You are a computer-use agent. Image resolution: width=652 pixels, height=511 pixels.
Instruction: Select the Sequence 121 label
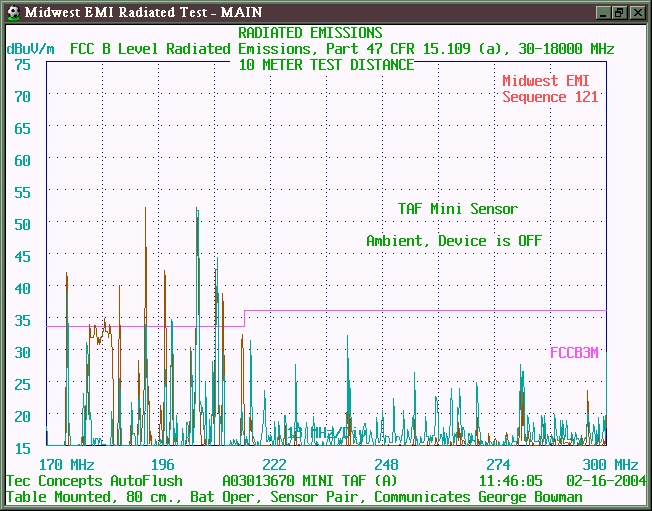tap(550, 97)
